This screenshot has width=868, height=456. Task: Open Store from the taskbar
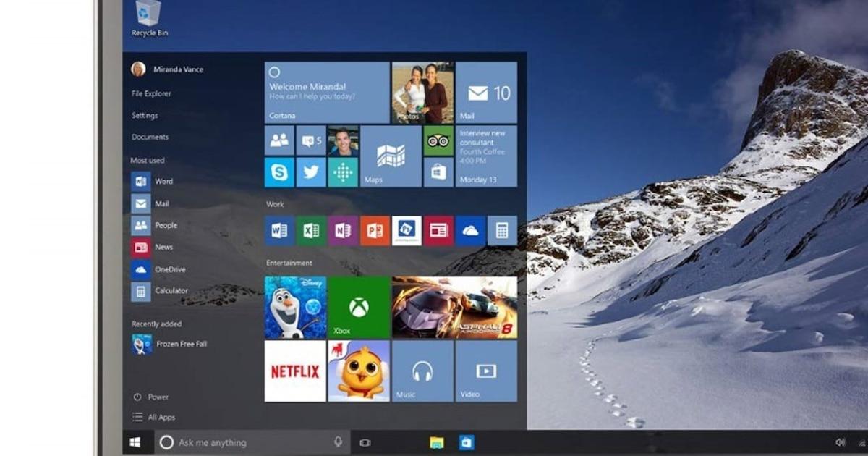467,442
